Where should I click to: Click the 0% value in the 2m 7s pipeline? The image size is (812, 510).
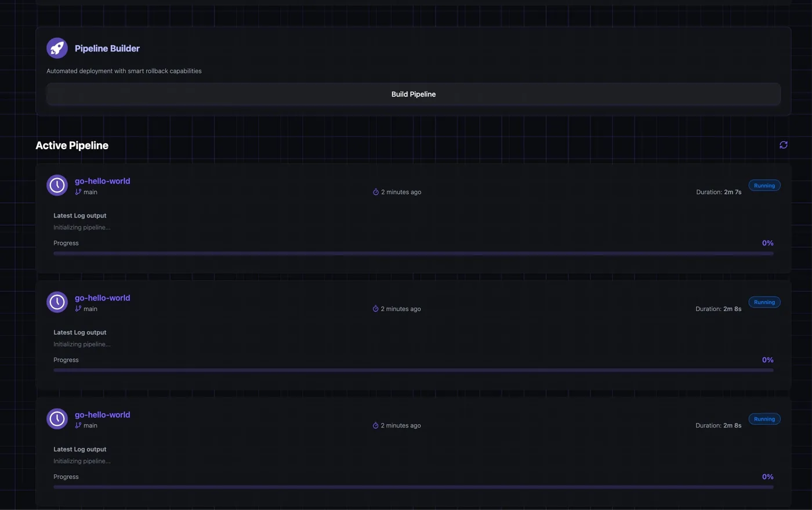[768, 243]
